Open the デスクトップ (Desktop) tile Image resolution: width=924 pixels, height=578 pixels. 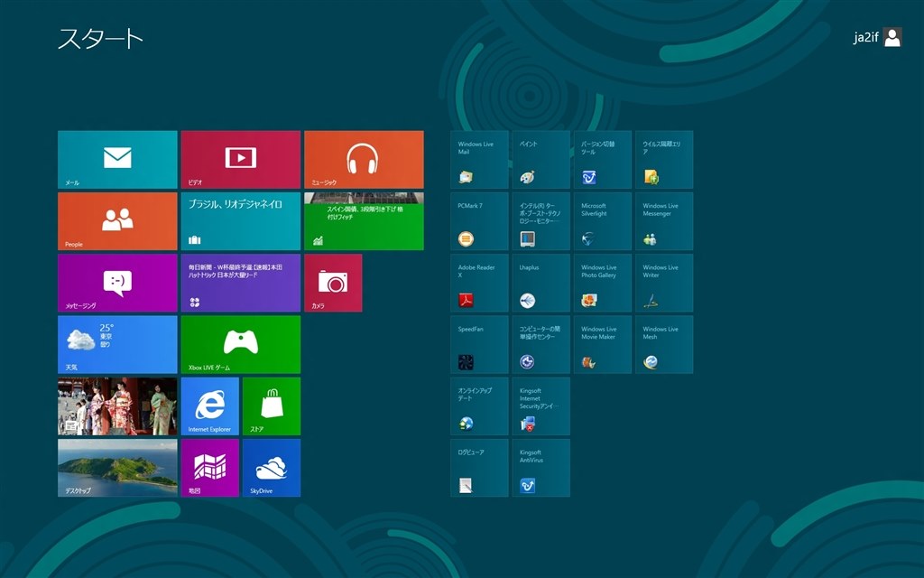pos(117,468)
